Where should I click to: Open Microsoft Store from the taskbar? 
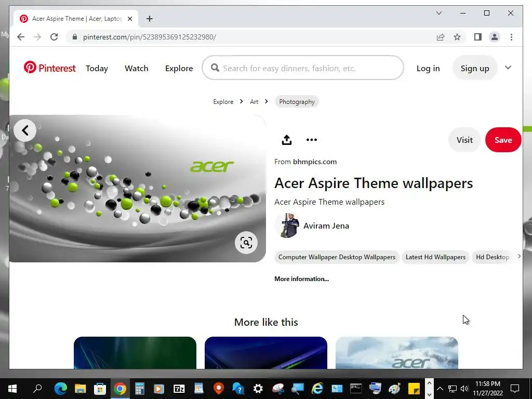tap(100, 389)
